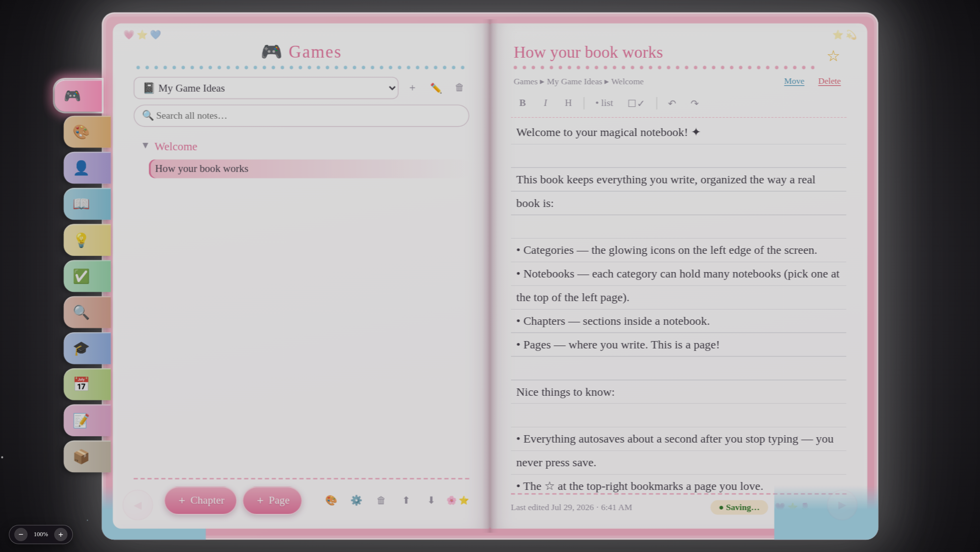
Task: Click Welcome in the breadcrumb
Action: click(x=627, y=82)
